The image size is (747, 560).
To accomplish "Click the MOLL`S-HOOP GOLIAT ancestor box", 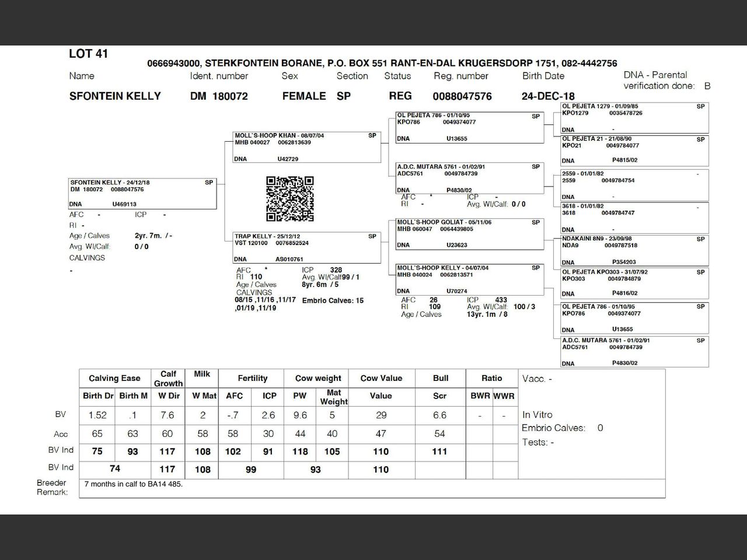I will [469, 233].
